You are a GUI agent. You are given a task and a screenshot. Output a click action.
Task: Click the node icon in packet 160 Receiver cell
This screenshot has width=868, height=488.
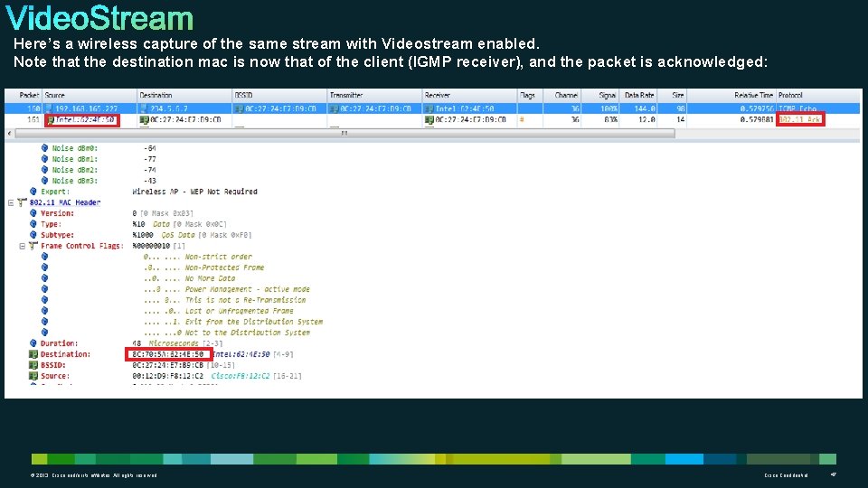pos(429,108)
